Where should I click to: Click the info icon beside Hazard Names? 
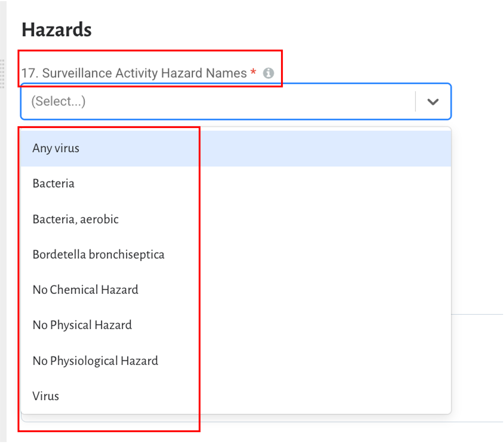click(268, 73)
